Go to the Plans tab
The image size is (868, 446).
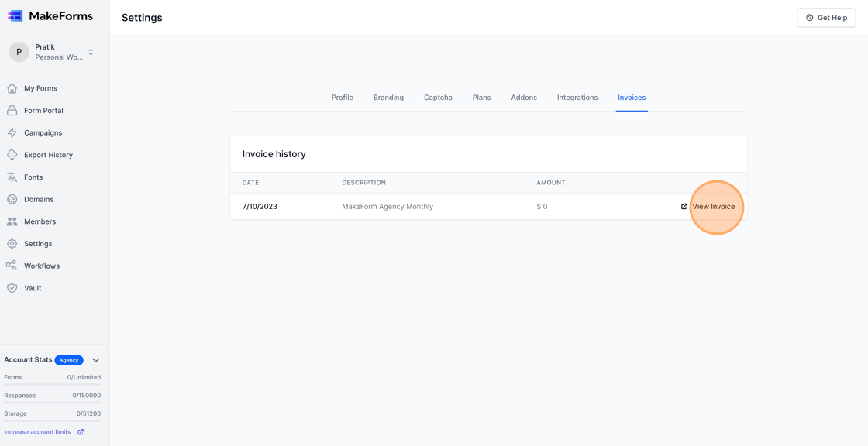pyautogui.click(x=481, y=98)
